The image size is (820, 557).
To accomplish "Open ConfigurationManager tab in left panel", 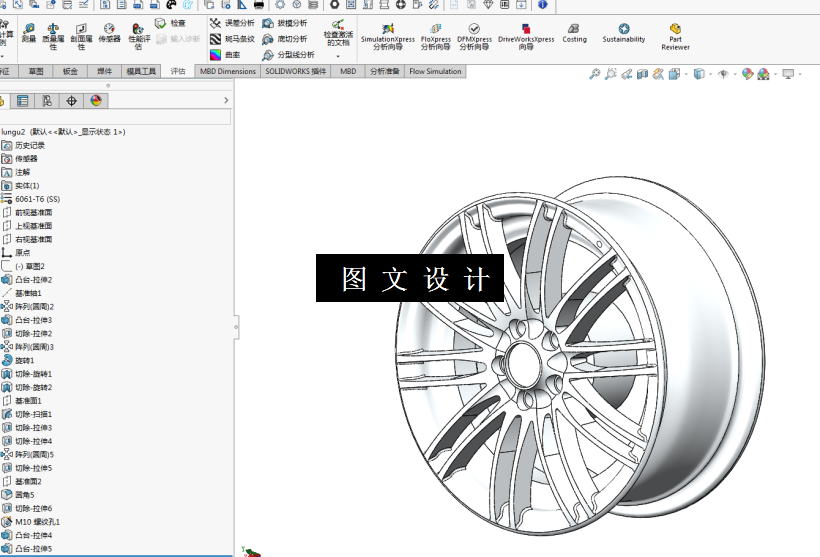I will [47, 100].
